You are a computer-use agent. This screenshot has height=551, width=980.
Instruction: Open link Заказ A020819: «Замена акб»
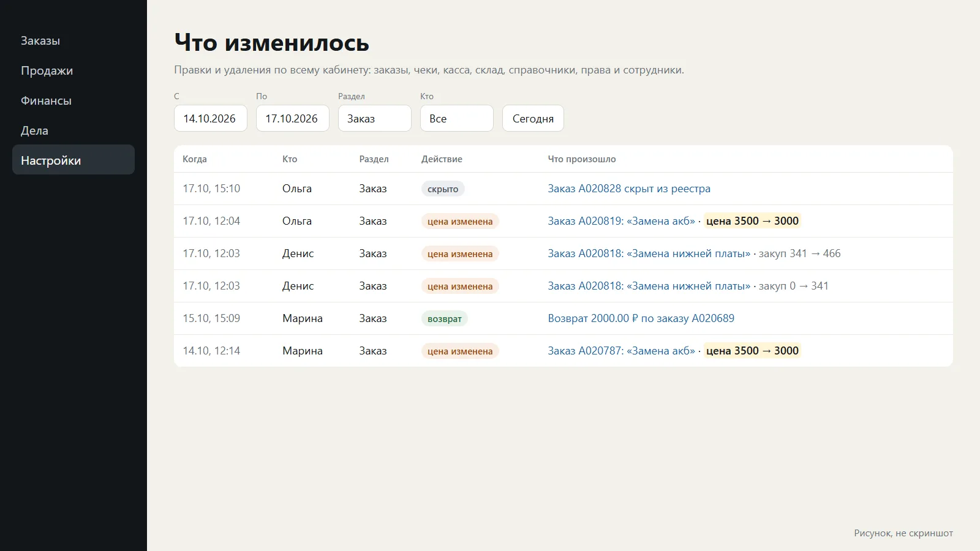click(x=621, y=221)
